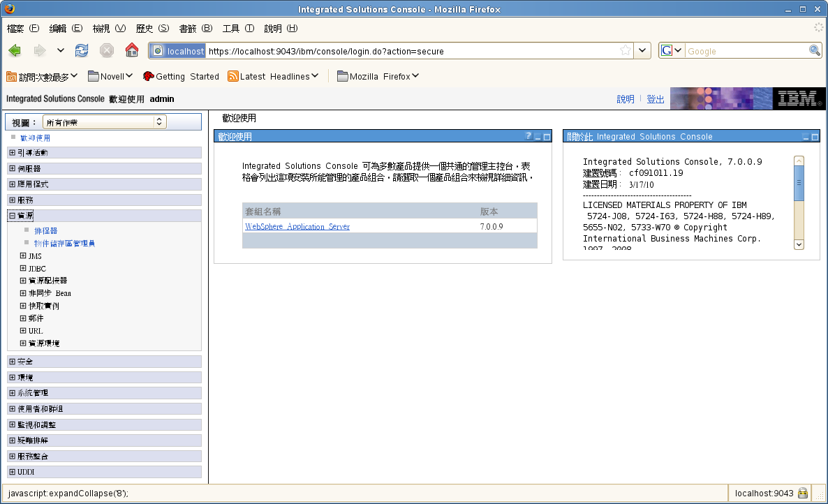The width and height of the screenshot is (828, 504).
Task: Click the Stop loading icon
Action: (107, 51)
